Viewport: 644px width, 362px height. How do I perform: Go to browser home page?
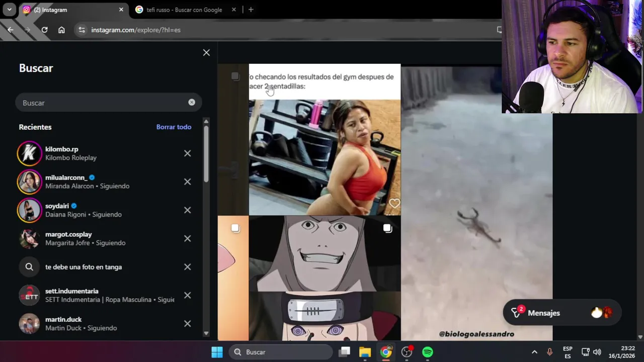pos(61,30)
